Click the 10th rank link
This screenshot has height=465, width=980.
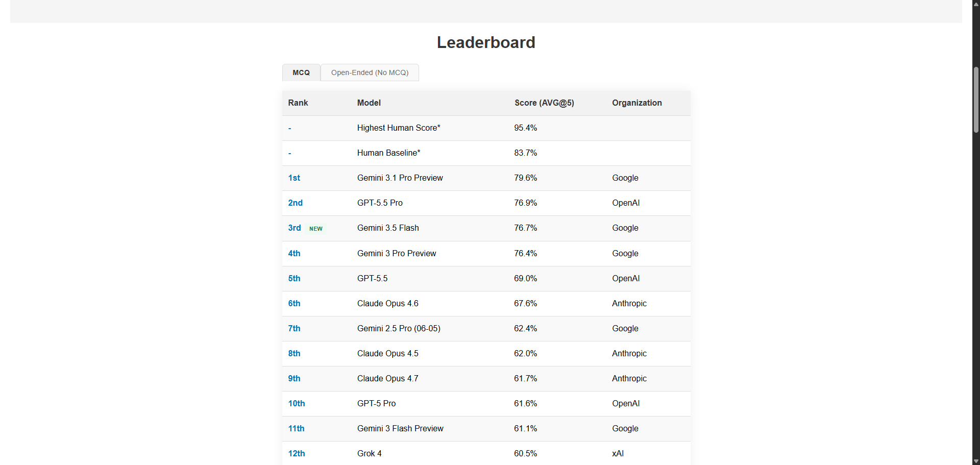[297, 403]
